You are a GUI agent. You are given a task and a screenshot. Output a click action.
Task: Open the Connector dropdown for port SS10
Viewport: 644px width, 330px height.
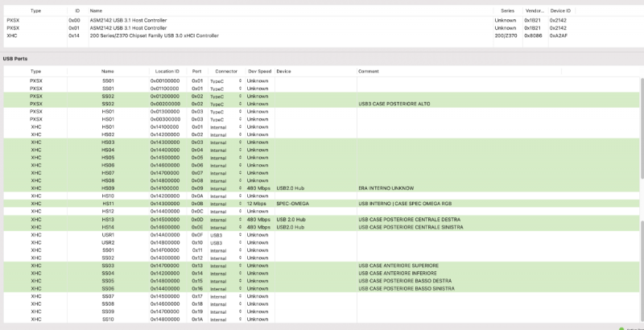240,319
